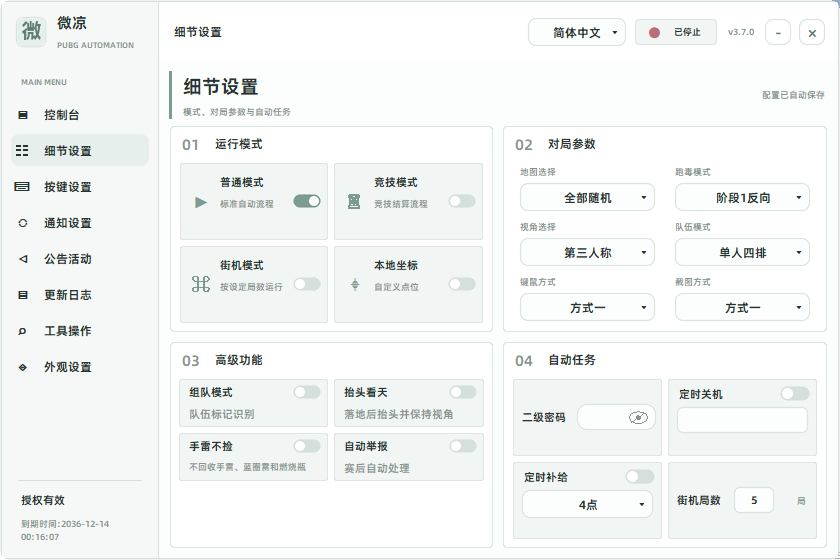Click 不回收手雷、蓝圈雷和燃烧瓶 description text
840x560 pixels.
click(x=248, y=467)
